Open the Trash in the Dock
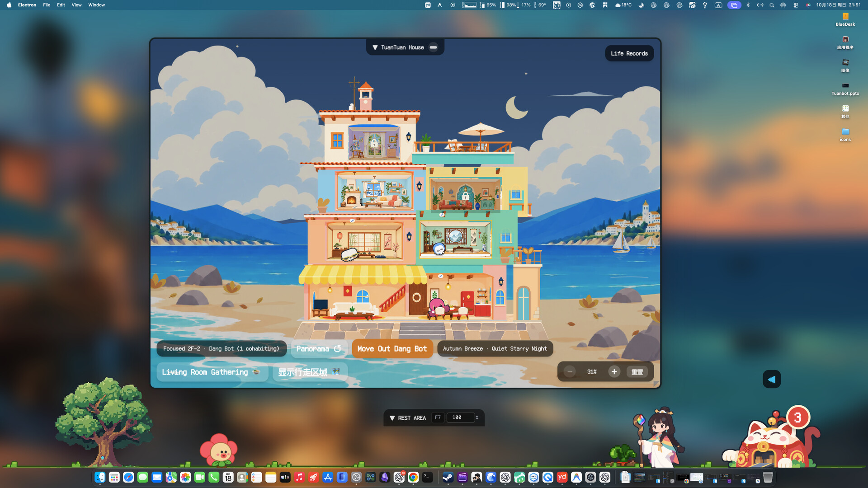Image resolution: width=868 pixels, height=488 pixels. [768, 477]
